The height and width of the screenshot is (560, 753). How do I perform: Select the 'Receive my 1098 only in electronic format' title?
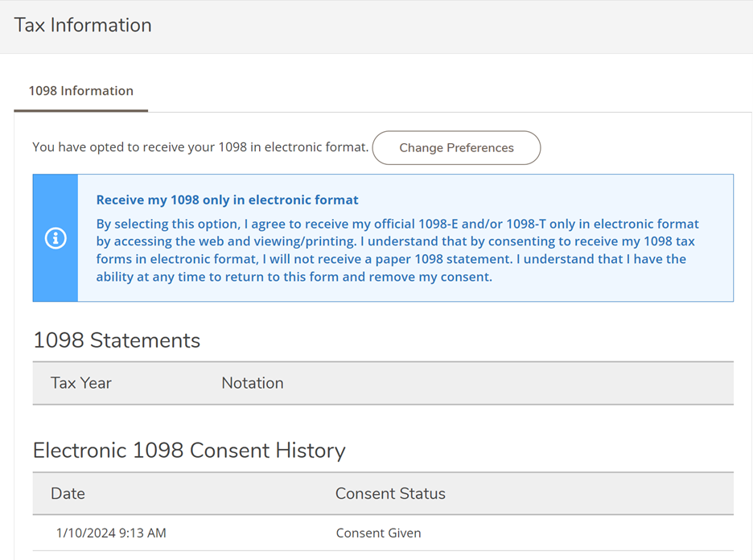coord(227,200)
